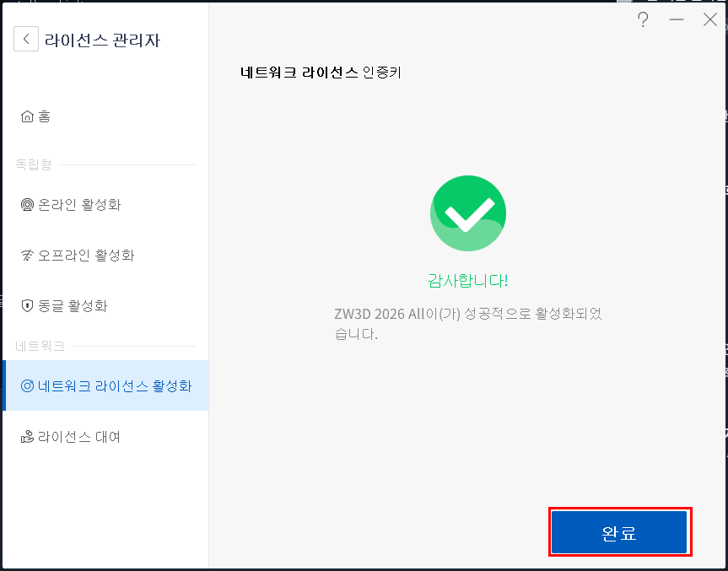
Task: Click the back arrow beside 라이선스 관리자
Action: (26, 39)
